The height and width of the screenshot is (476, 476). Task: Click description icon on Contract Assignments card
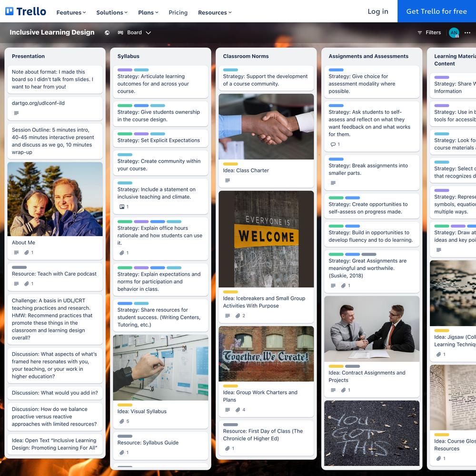click(333, 390)
